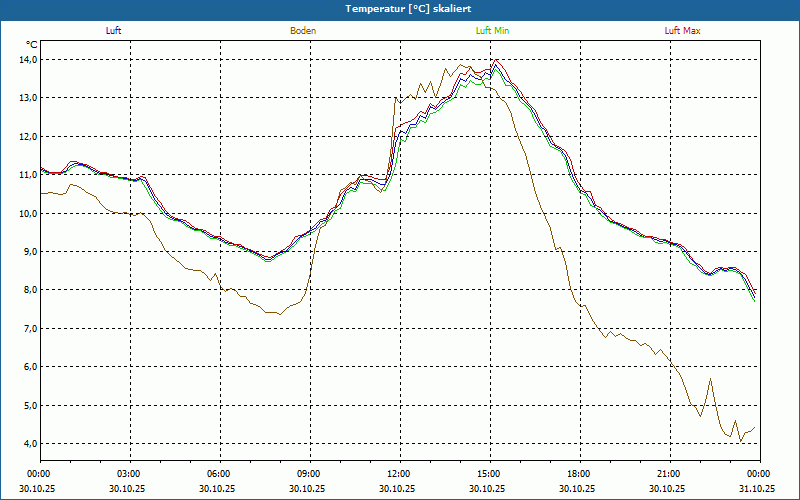The width and height of the screenshot is (800, 500).
Task: Click the 10,0 y-axis value
Action: (x=29, y=213)
